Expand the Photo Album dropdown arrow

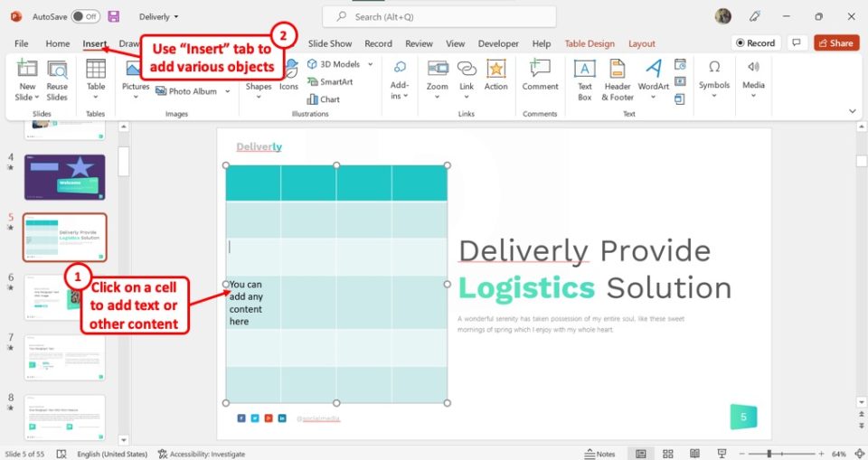point(228,91)
